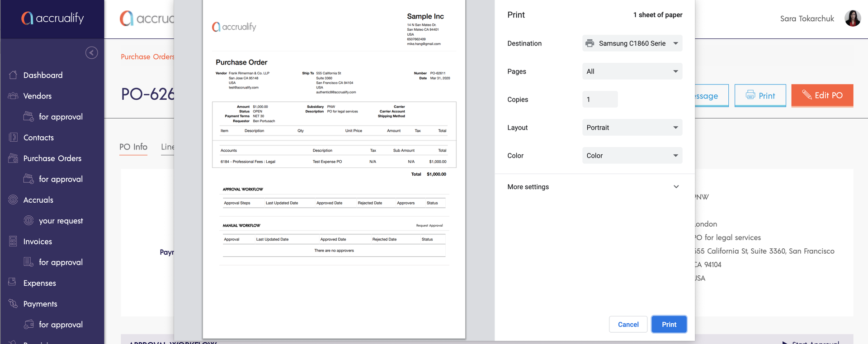Open the Destination printer dropdown

pyautogui.click(x=632, y=43)
